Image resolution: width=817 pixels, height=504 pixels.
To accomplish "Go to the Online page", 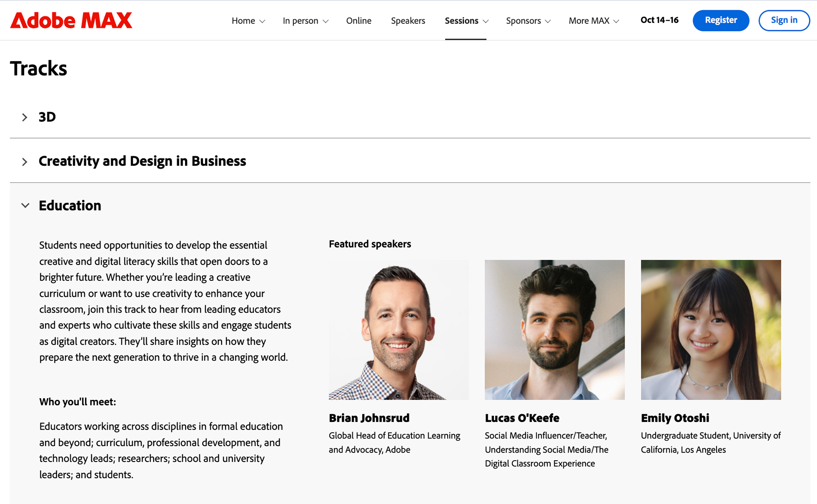I will point(359,21).
